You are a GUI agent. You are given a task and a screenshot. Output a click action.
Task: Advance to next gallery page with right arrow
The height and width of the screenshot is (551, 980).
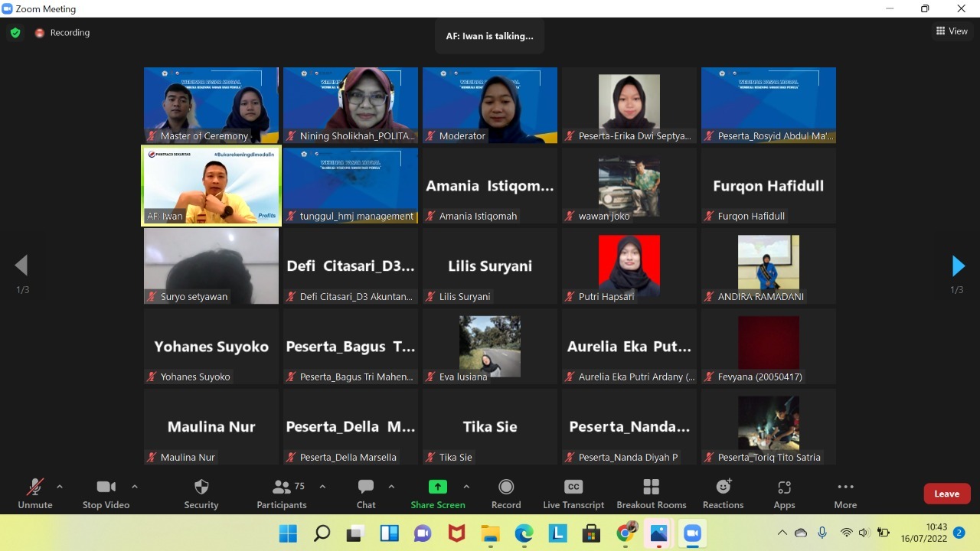click(x=958, y=266)
